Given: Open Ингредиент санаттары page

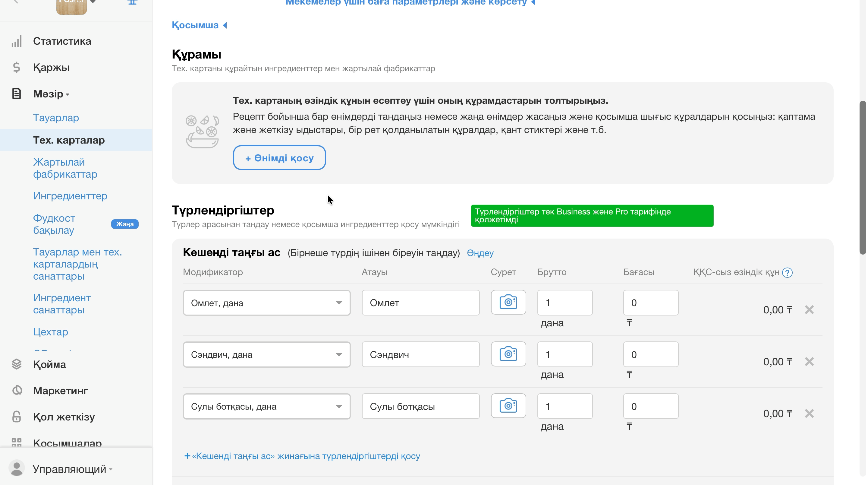Looking at the screenshot, I should point(62,303).
